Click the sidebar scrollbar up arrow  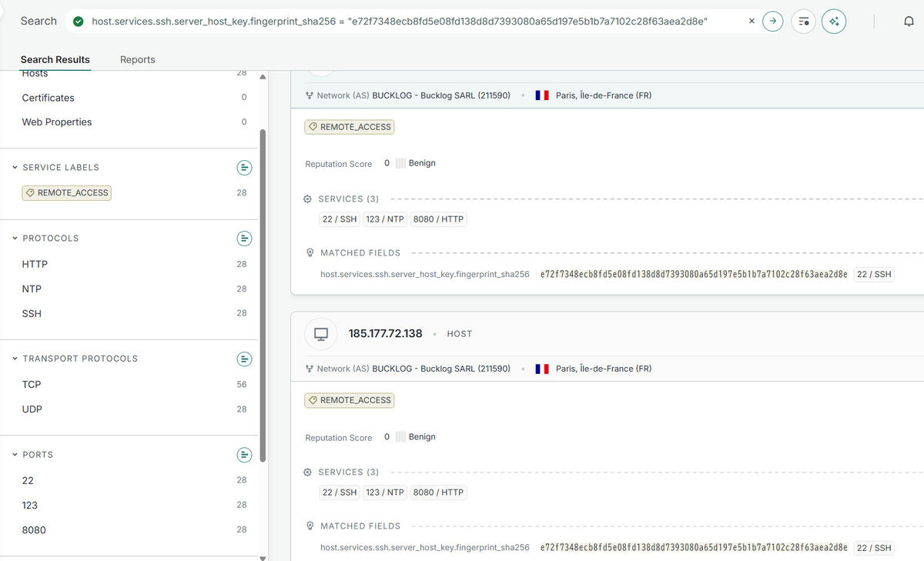click(x=263, y=77)
